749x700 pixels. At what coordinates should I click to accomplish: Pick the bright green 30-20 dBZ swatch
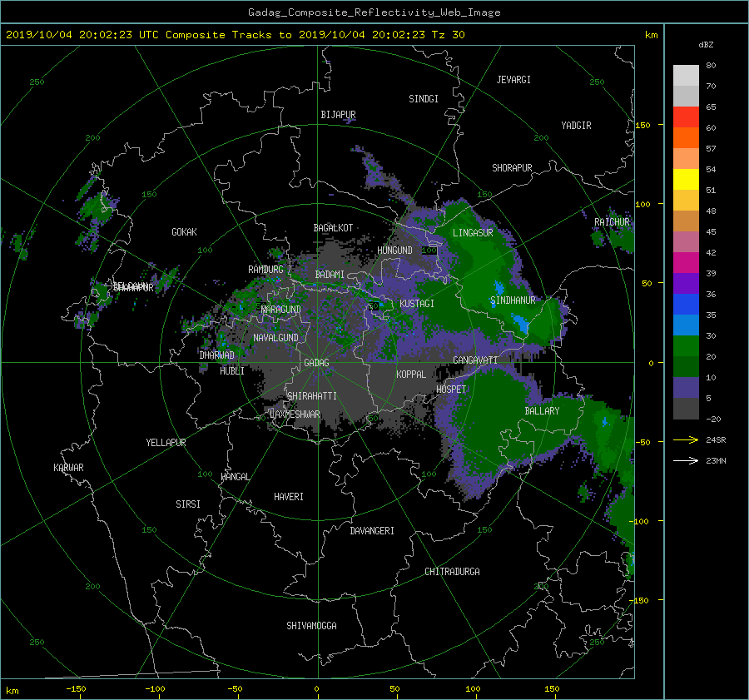(x=686, y=346)
